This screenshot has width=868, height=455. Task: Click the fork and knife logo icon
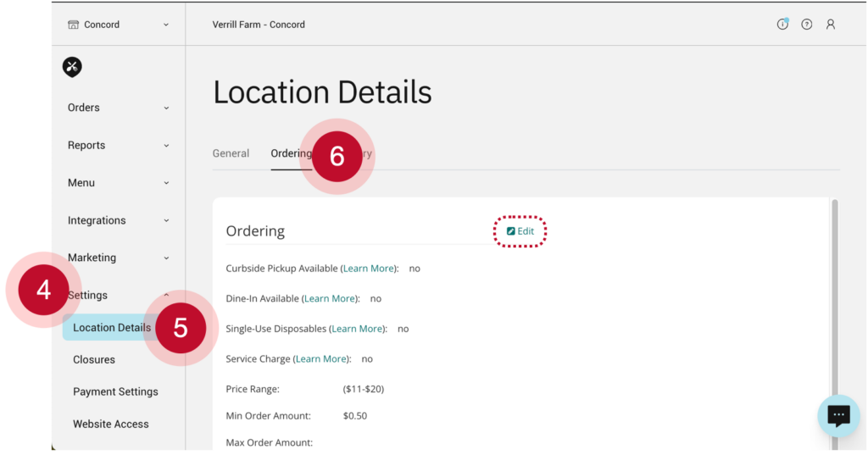pyautogui.click(x=73, y=67)
